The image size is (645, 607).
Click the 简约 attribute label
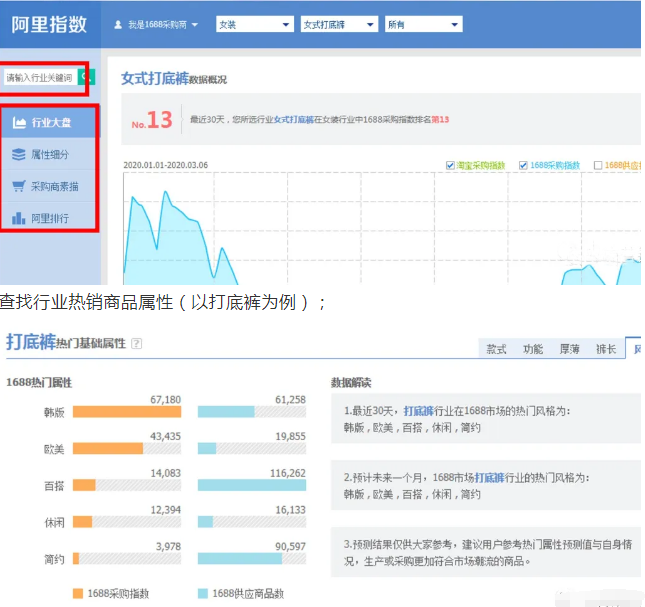click(x=54, y=559)
